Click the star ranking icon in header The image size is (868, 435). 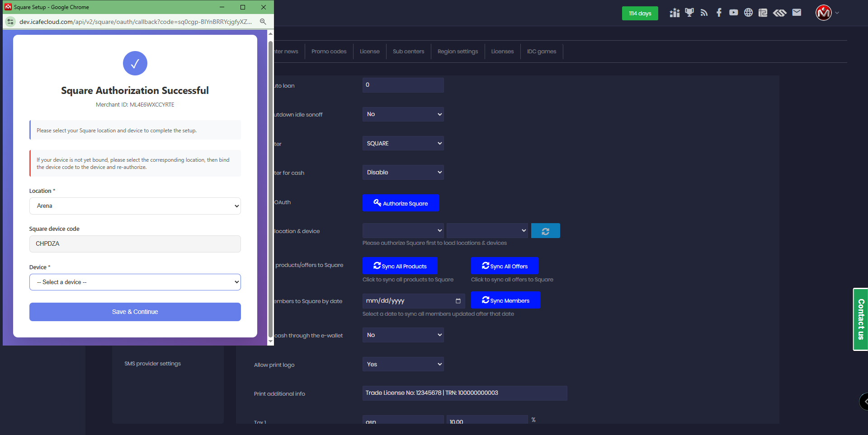point(675,13)
